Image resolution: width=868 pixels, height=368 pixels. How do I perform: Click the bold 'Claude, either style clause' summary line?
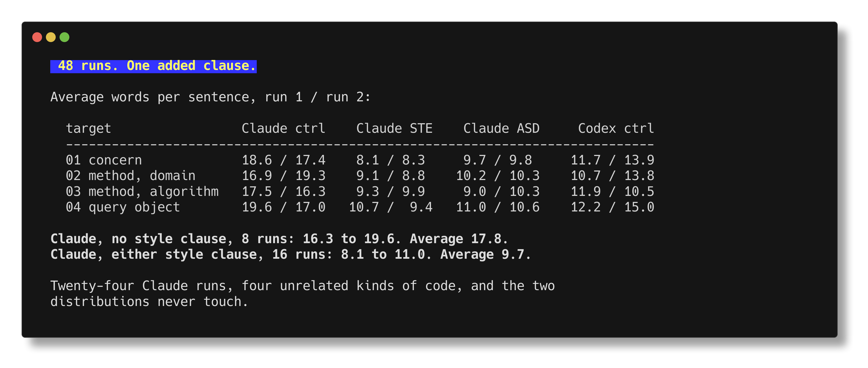point(290,255)
